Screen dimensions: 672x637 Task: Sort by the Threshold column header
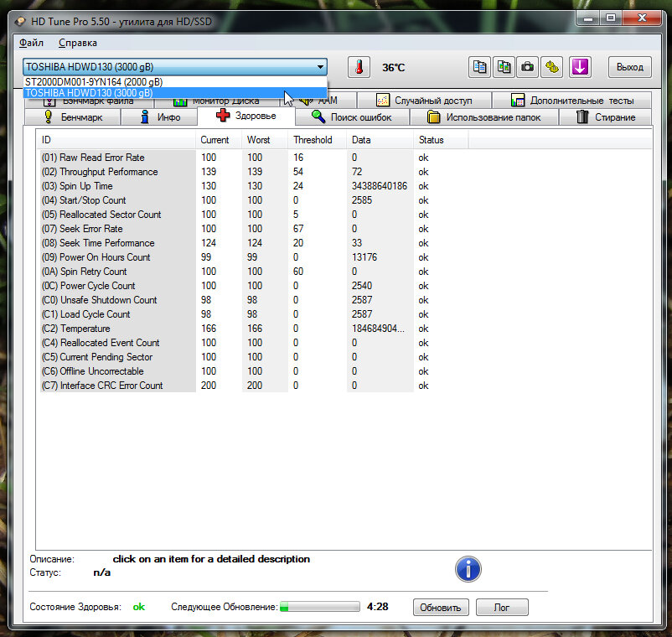coord(317,140)
